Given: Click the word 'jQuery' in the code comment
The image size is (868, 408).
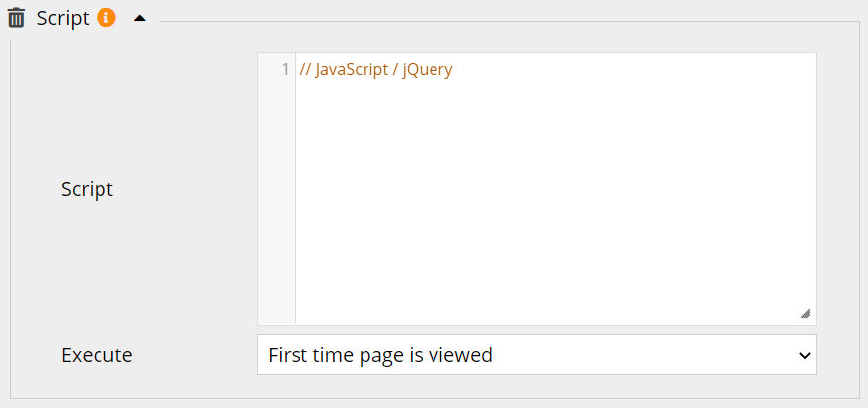Looking at the screenshot, I should coord(427,70).
